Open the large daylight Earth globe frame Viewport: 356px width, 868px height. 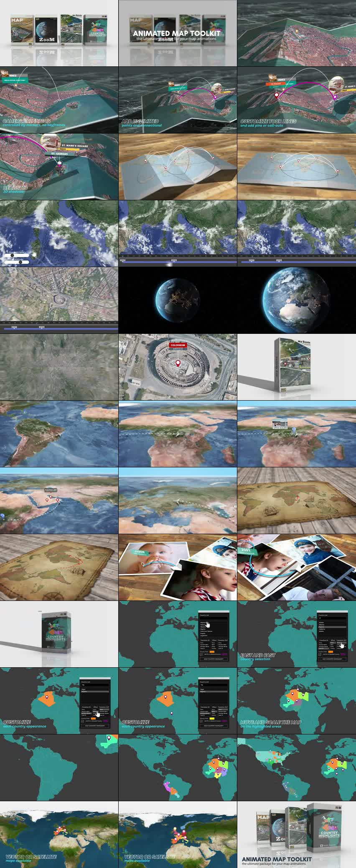(x=297, y=300)
